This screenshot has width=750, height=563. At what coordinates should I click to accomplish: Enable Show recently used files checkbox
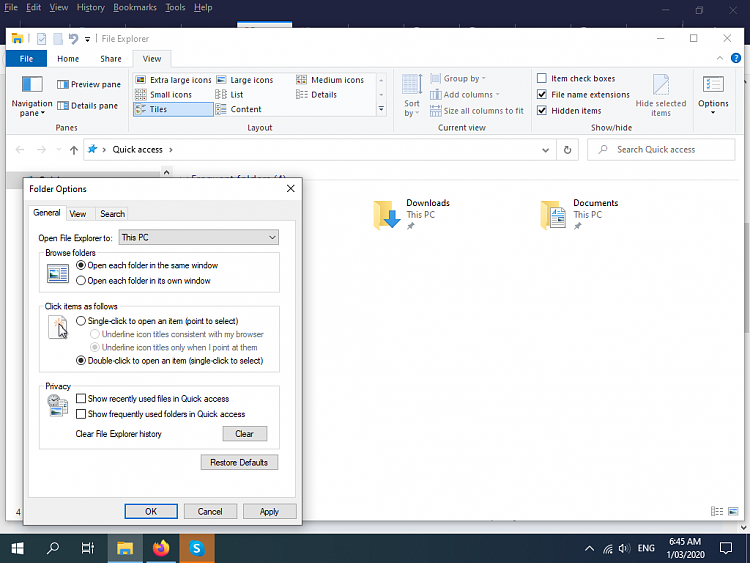pyautogui.click(x=81, y=399)
